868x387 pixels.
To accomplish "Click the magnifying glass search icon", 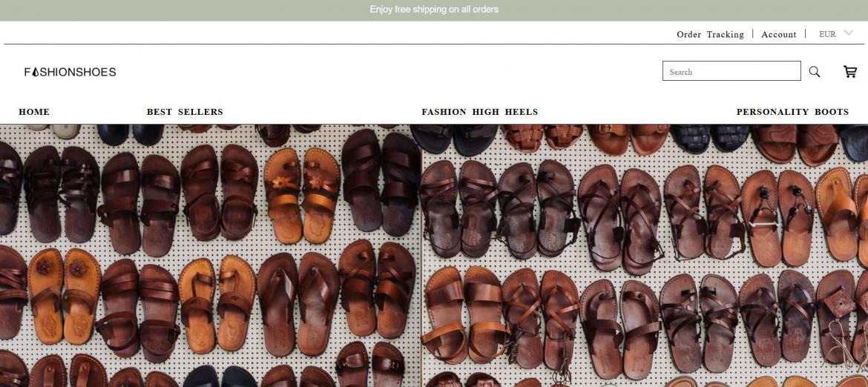I will [x=815, y=71].
